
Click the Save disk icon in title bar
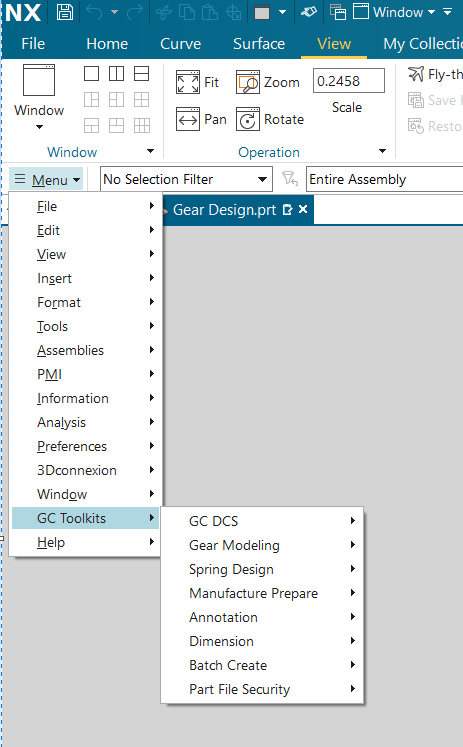click(x=65, y=12)
